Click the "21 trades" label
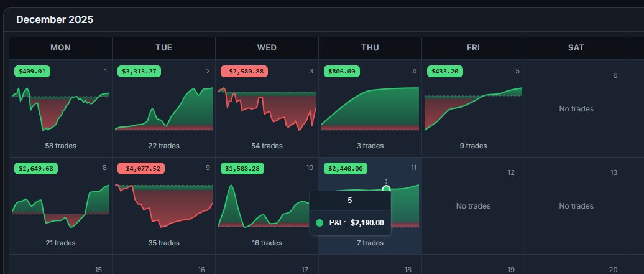The height and width of the screenshot is (274, 644). [61, 243]
